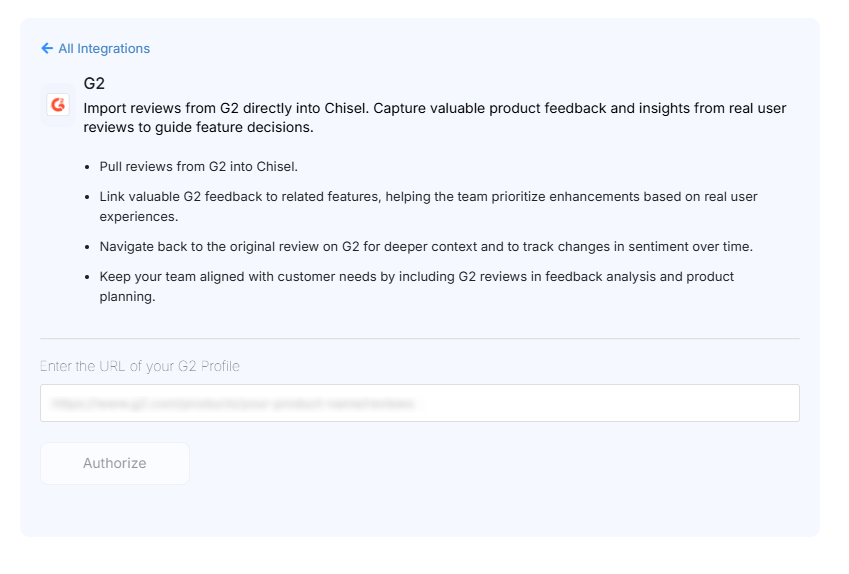Image resolution: width=849 pixels, height=574 pixels.
Task: Click the back arrow icon beside All Integrations
Action: coord(47,49)
